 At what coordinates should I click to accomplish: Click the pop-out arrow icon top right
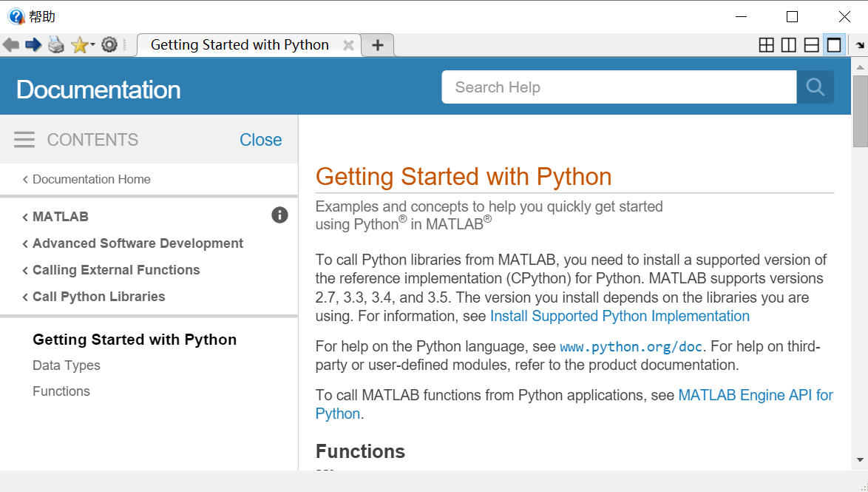click(x=859, y=44)
